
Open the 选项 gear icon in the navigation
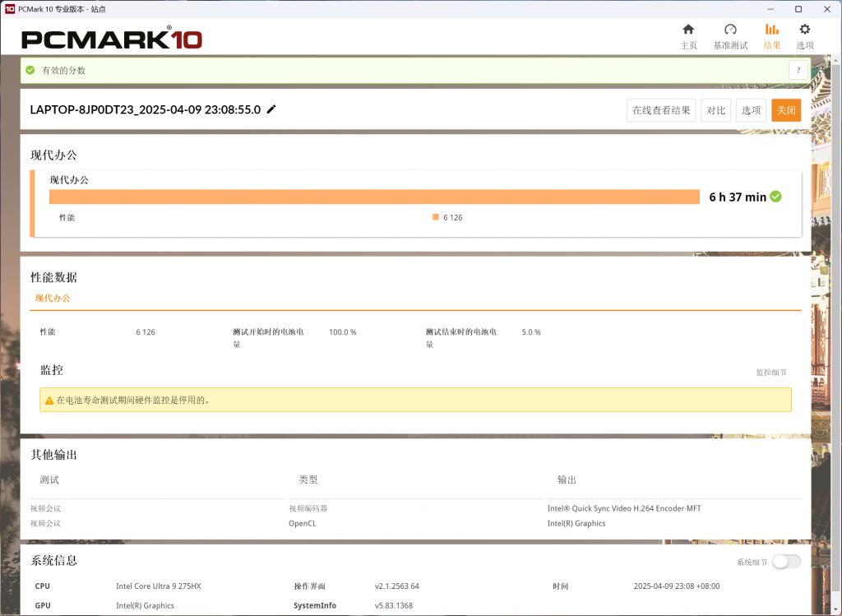point(804,30)
